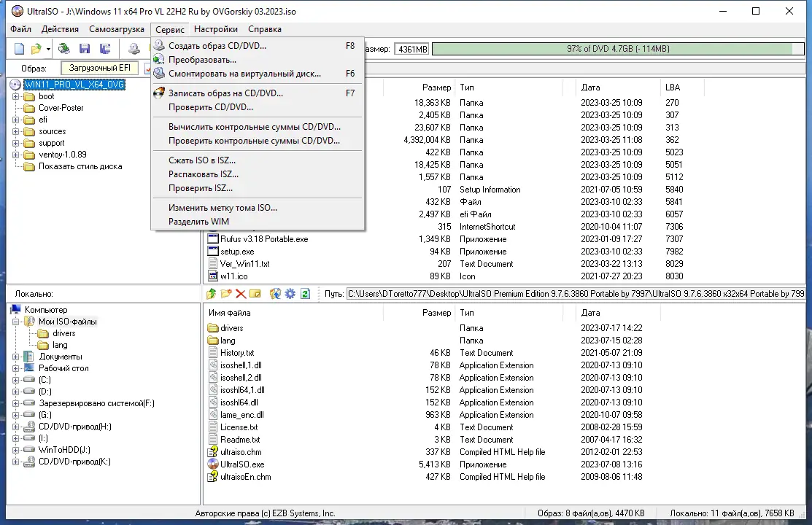The height and width of the screenshot is (525, 812).
Task: Expand the ventoy-1.0.89 folder node
Action: (x=15, y=155)
